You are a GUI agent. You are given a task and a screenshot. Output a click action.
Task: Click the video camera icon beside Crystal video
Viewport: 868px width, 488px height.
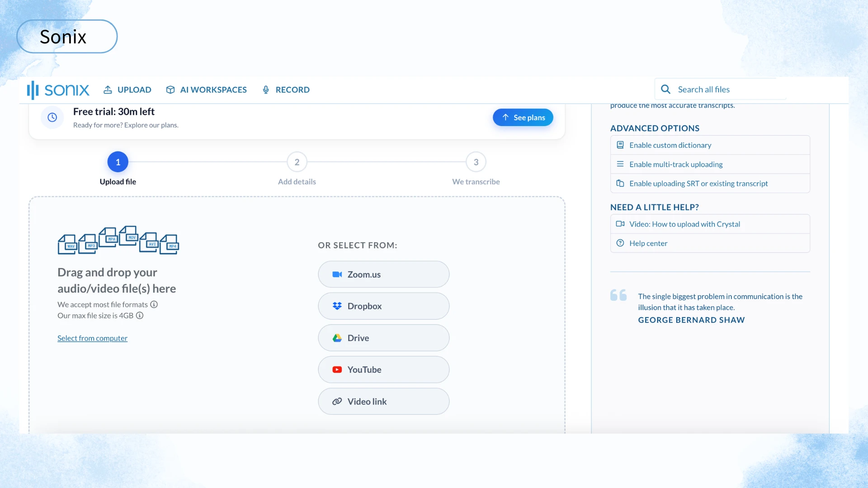pos(620,224)
